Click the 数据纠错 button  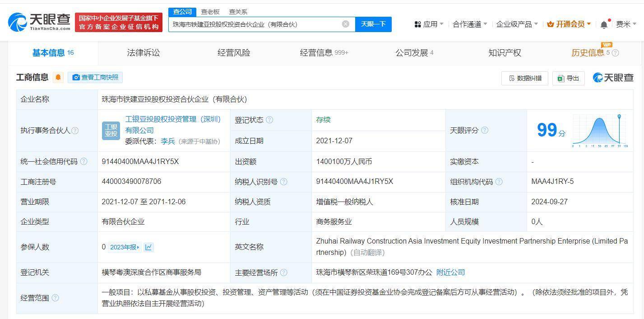(x=525, y=78)
